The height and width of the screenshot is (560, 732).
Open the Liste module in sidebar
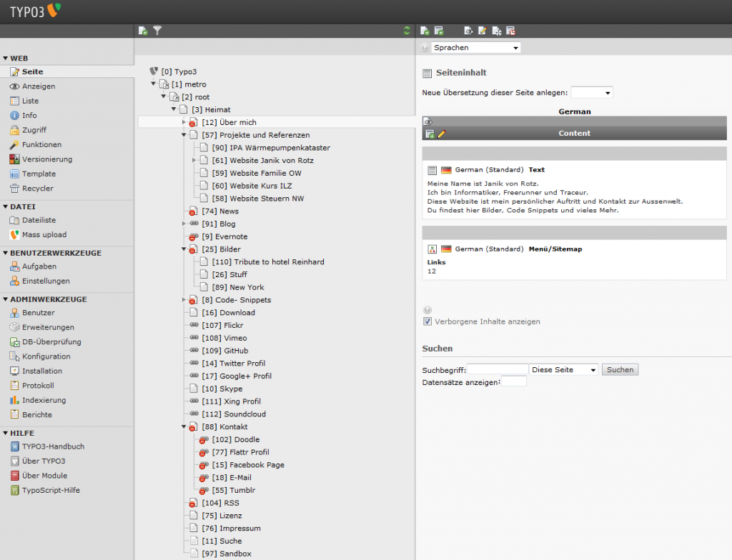coord(30,101)
